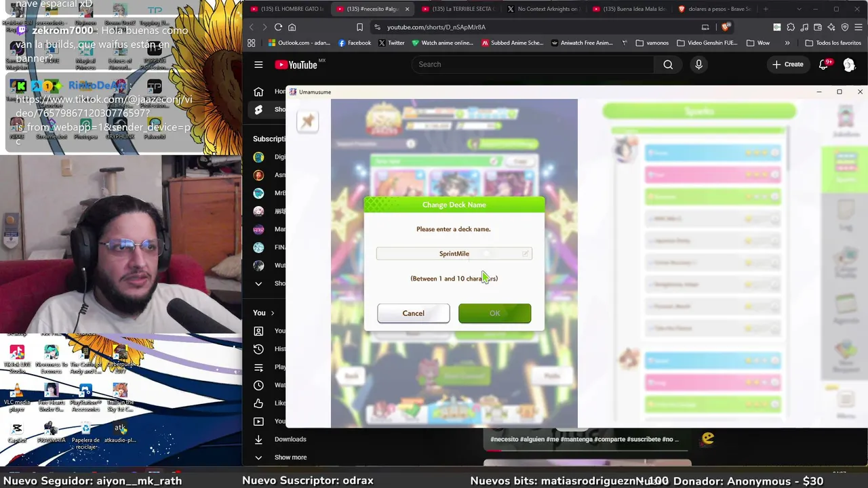Switch to No Context Arknights tab
The image size is (868, 488).
542,9
